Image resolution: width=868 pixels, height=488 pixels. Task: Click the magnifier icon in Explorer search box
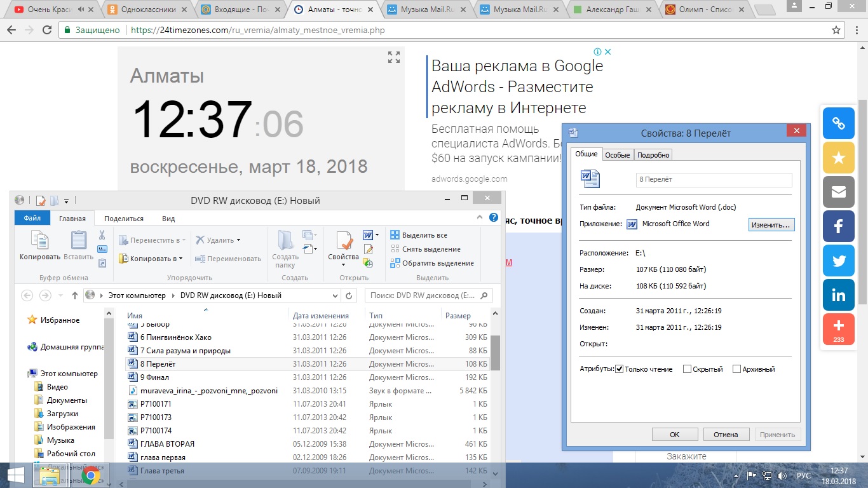(x=485, y=295)
